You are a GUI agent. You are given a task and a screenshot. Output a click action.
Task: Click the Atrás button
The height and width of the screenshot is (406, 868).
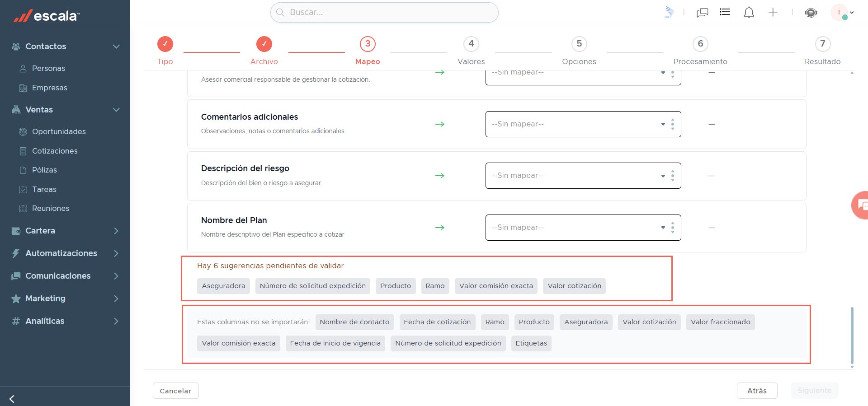click(757, 391)
